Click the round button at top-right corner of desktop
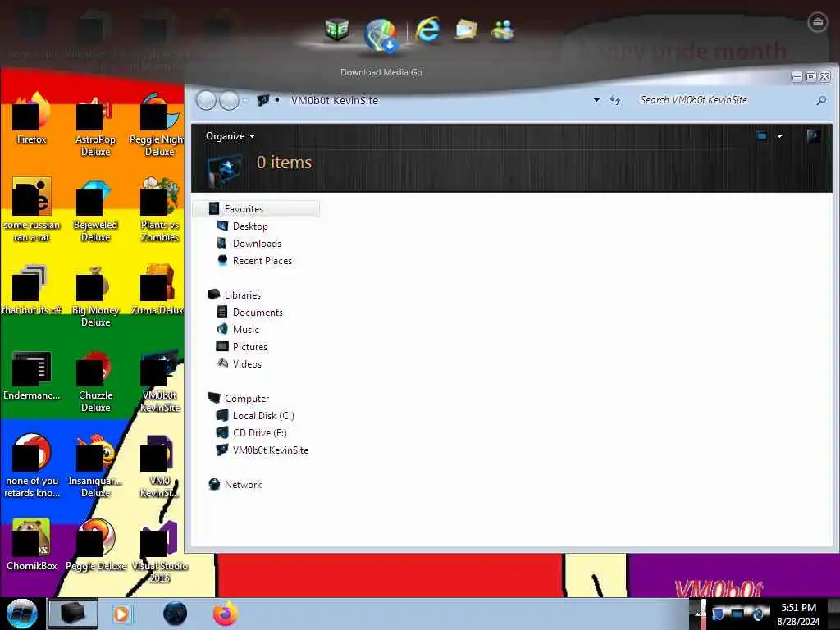This screenshot has width=840, height=630. pos(817,22)
